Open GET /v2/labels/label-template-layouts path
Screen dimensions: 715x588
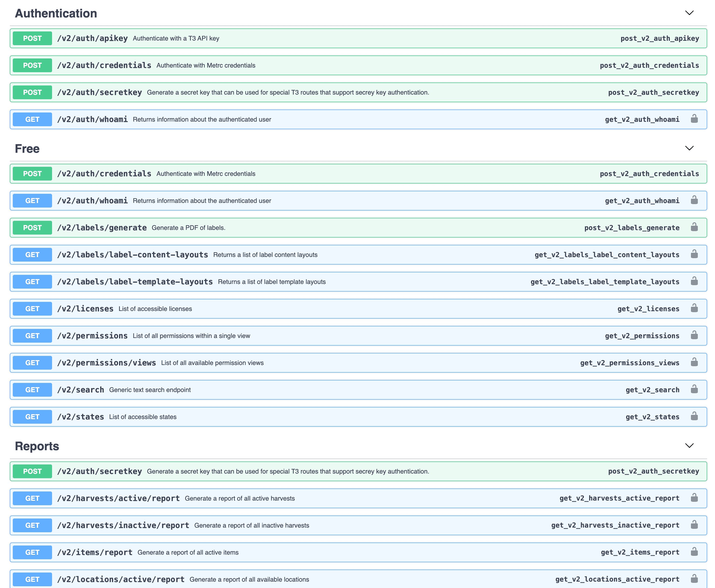coord(135,282)
